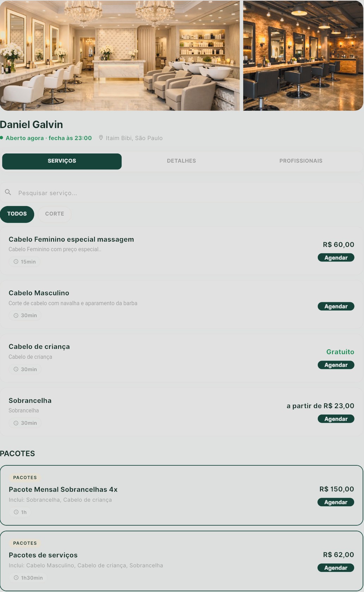This screenshot has width=364, height=592.
Task: Click the green 'Gratuito' price label
Action: pyautogui.click(x=340, y=352)
